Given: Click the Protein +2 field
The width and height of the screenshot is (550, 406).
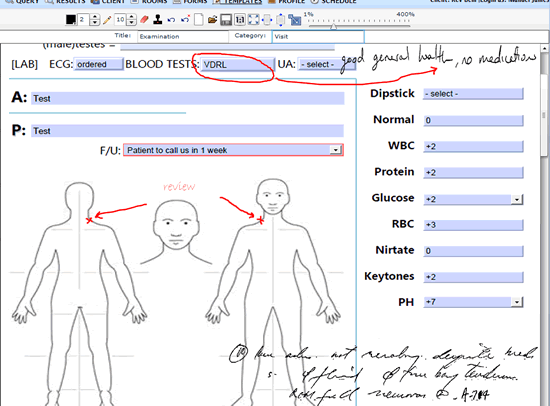Looking at the screenshot, I should (473, 173).
